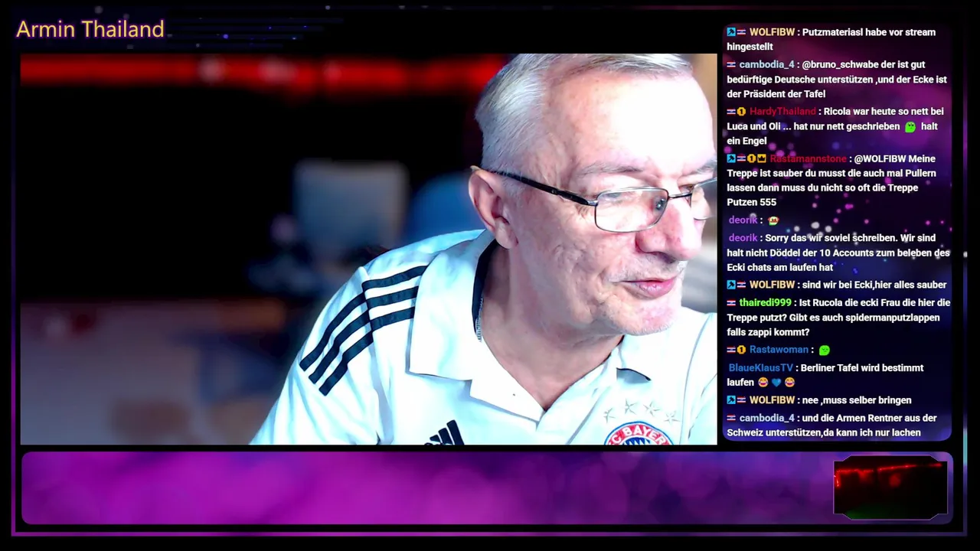Click cambodia_4 in the '@bruno_schwabe' message
Screen dimensions: 980x551
tap(767, 65)
